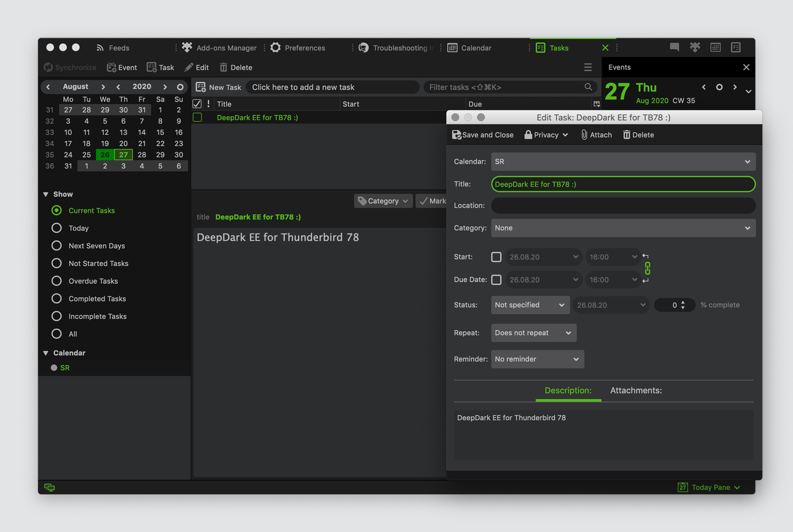Viewport: 793px width, 532px height.
Task: Open the Status dropdown showing Not specified
Action: coord(530,305)
